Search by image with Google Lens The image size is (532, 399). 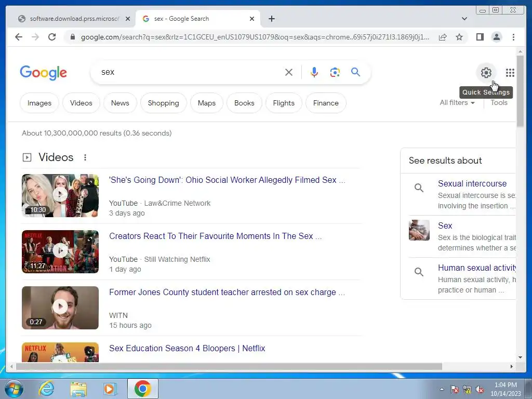335,72
